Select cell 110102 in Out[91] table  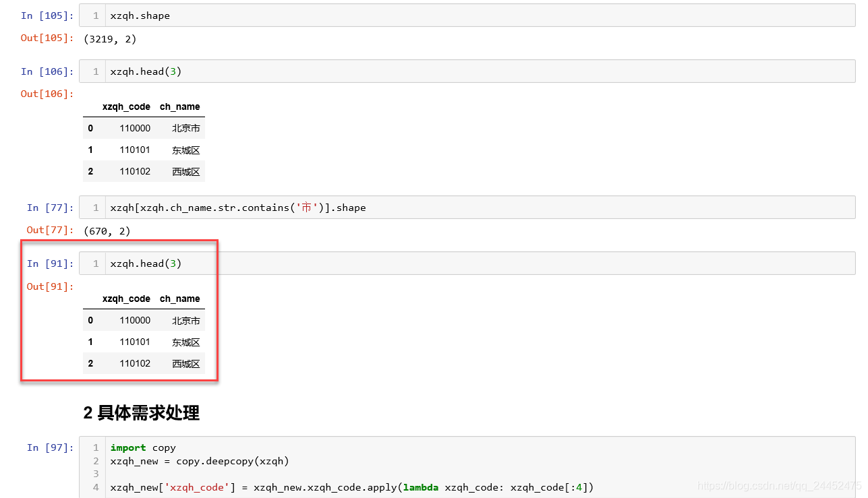pos(135,363)
